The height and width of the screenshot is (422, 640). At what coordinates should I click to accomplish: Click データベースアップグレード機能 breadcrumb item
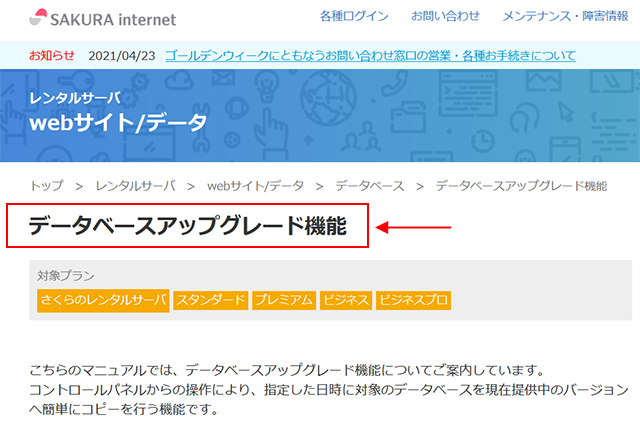(521, 186)
